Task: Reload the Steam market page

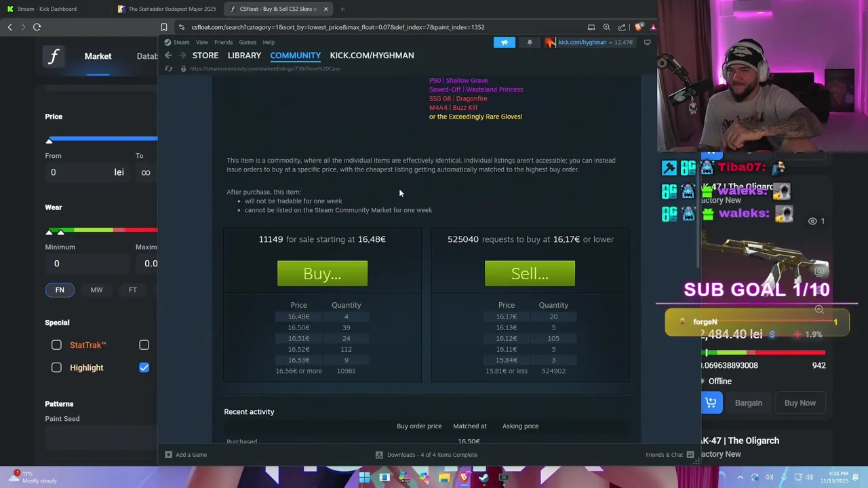Action: [x=169, y=68]
